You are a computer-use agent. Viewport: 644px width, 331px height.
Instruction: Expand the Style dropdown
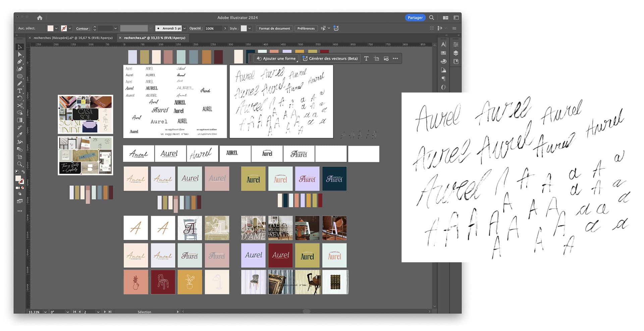[250, 28]
